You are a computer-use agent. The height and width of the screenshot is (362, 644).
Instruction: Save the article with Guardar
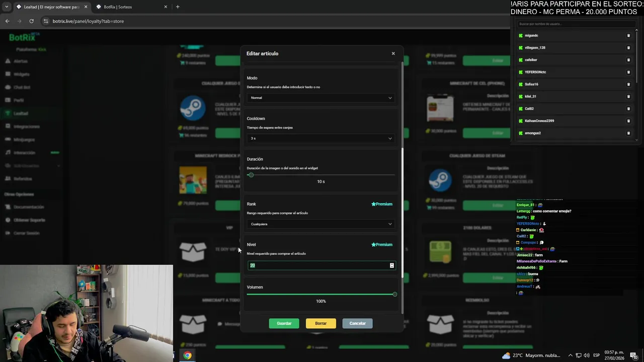point(284,323)
